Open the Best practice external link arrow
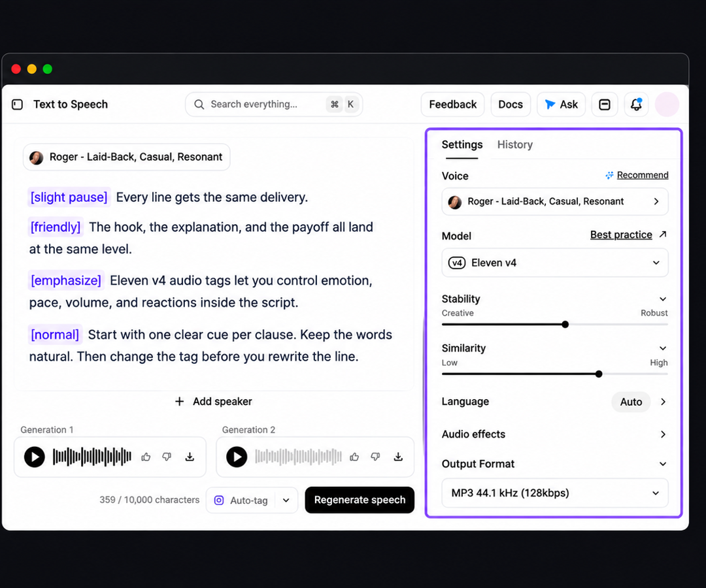706x588 pixels. click(x=663, y=235)
